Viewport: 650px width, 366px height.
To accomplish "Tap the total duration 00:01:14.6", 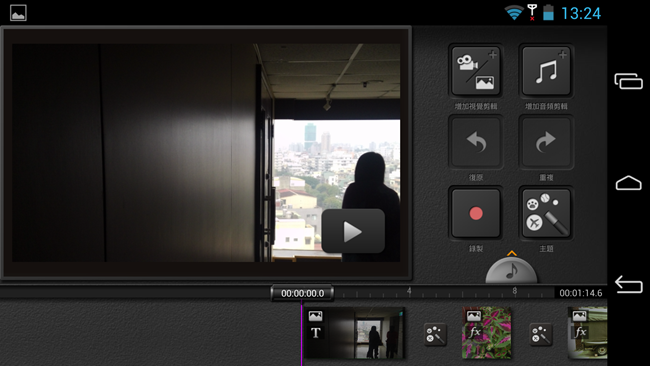I will tap(580, 293).
